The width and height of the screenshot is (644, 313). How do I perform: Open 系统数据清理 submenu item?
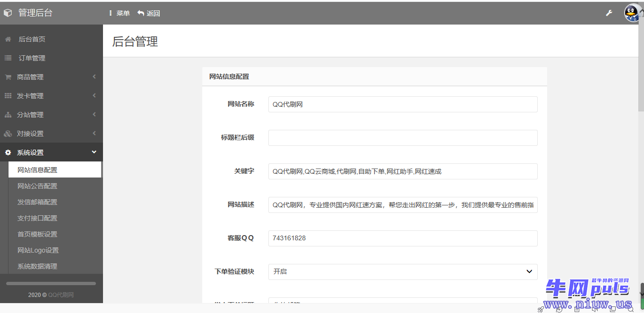coord(55,266)
